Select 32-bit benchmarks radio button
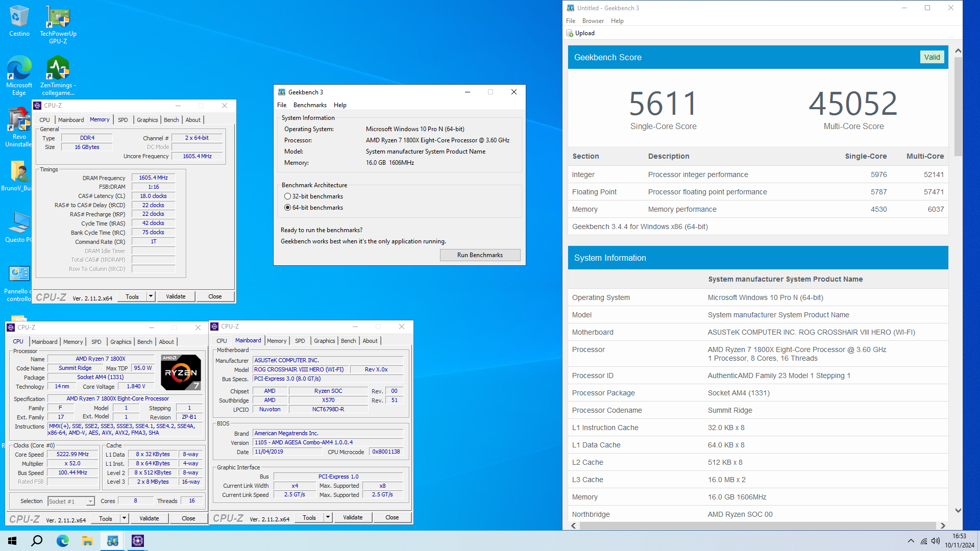Viewport: 980px width, 551px height. (x=288, y=196)
